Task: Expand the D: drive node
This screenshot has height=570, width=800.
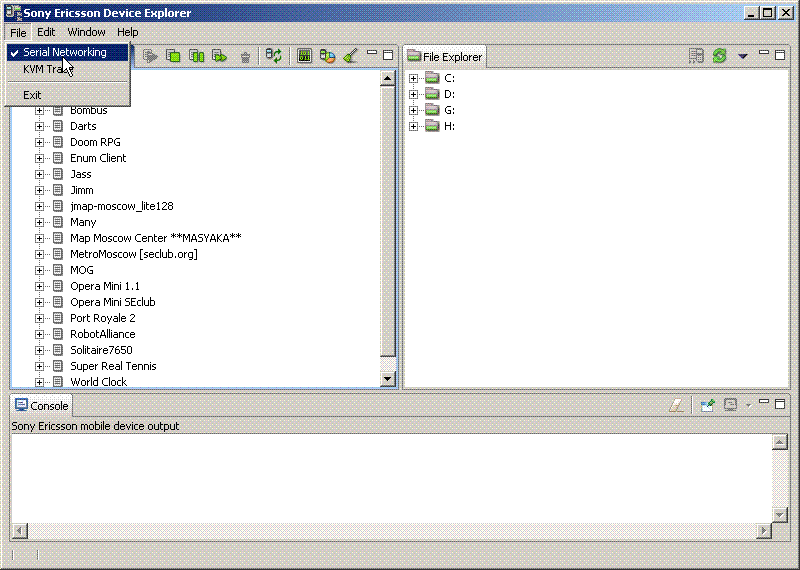Action: tap(413, 94)
